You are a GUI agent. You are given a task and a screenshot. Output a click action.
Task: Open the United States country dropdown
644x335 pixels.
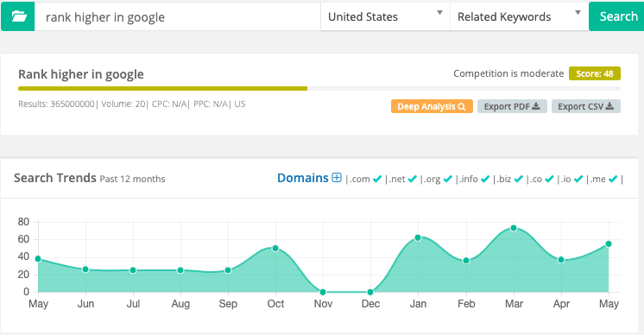385,16
